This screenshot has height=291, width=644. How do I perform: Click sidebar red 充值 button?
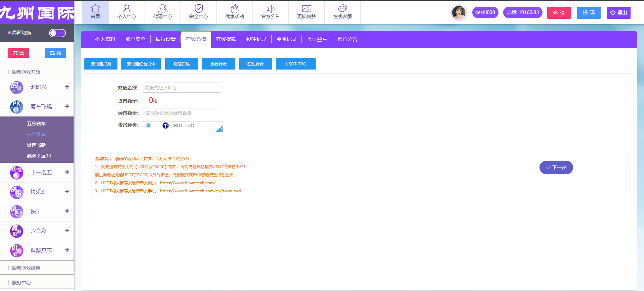pos(18,53)
